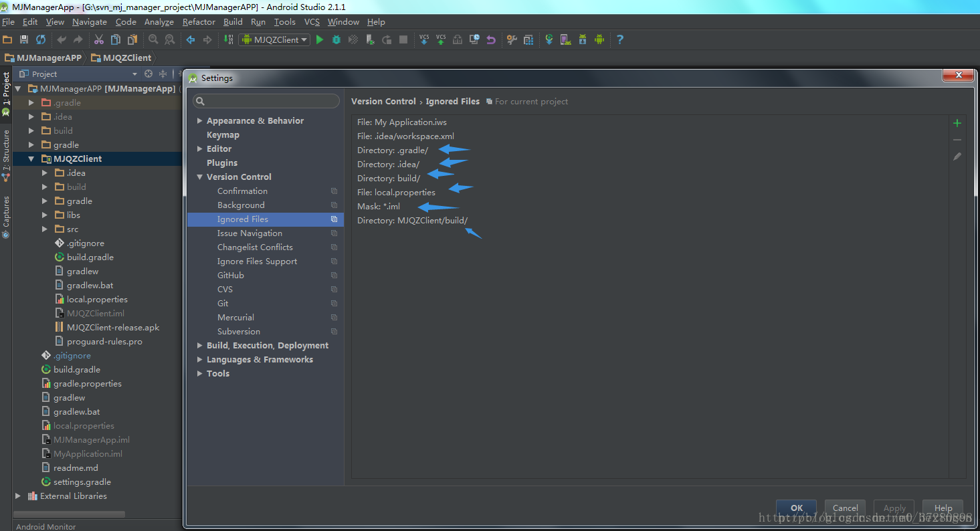980x531 pixels.
Task: Click the Project panel horizontal scrollbar
Action: click(x=70, y=514)
